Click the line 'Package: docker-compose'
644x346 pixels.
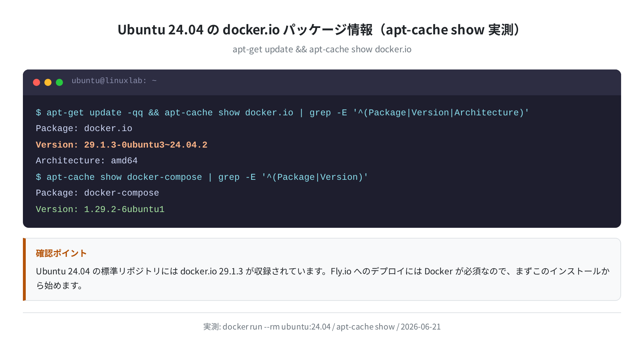click(x=97, y=193)
